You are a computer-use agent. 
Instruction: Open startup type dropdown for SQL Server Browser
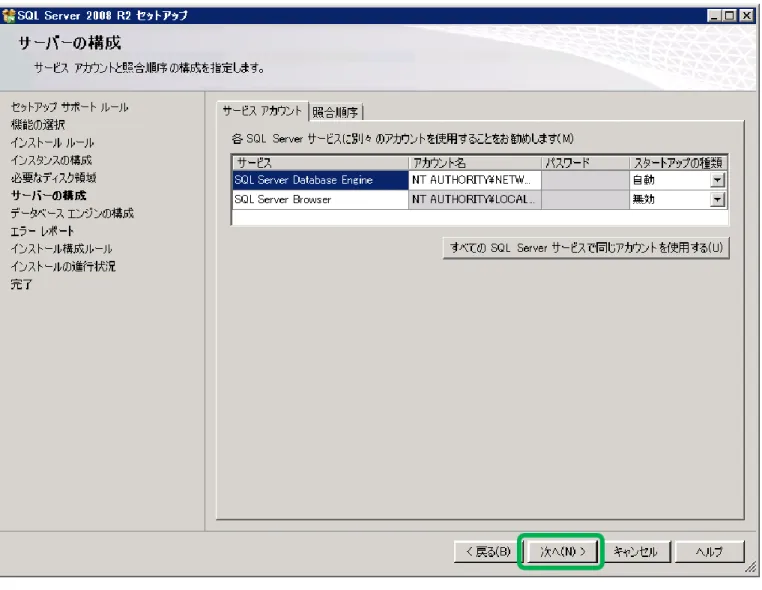[x=717, y=199]
